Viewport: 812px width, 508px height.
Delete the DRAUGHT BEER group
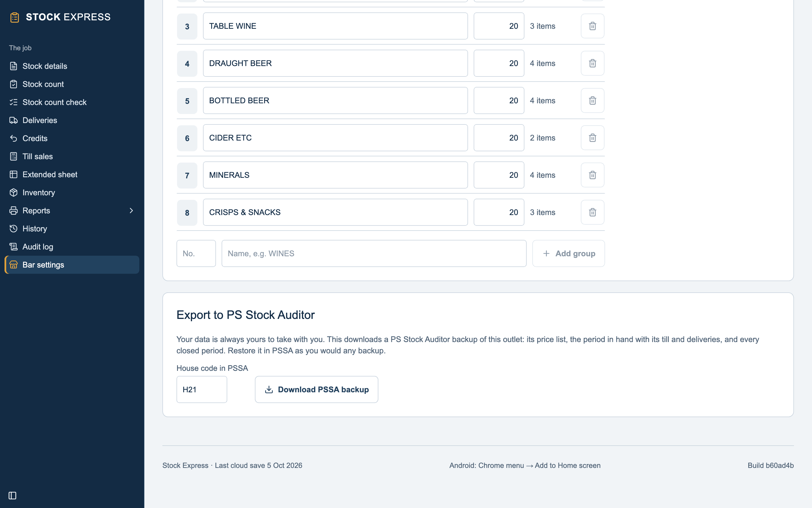click(x=593, y=63)
